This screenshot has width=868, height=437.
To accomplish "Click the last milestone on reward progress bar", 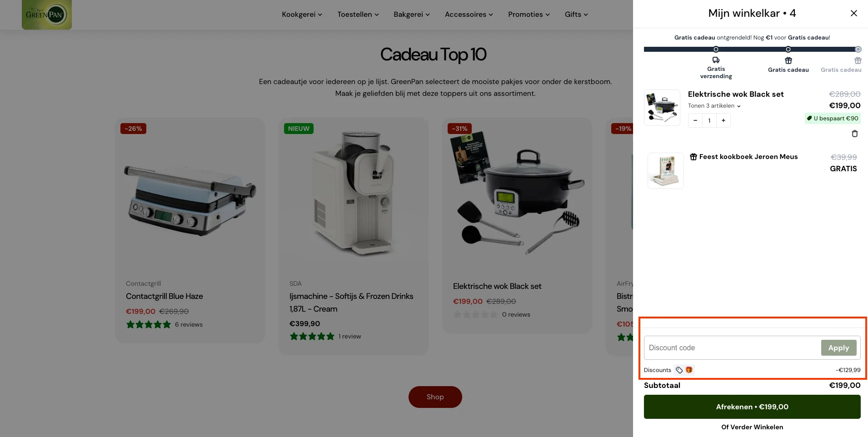I will [x=858, y=50].
